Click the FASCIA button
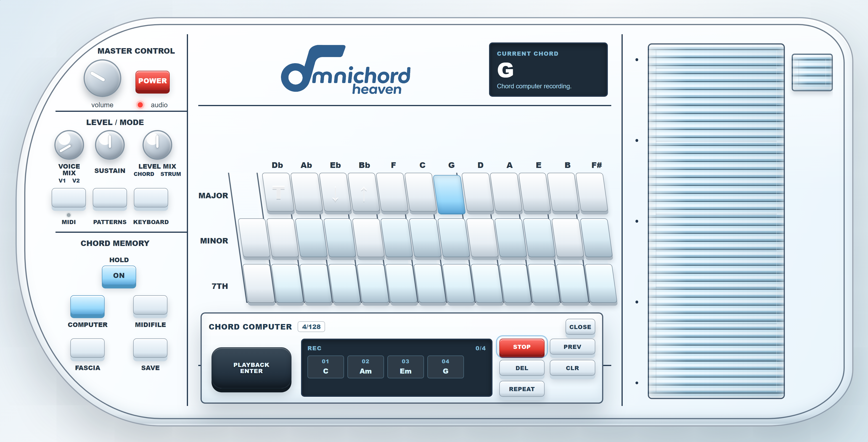Screen dimensions: 868x442 click(87, 349)
